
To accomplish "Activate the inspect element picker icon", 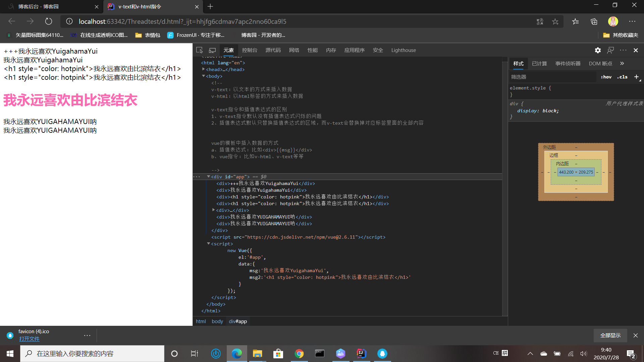I will [199, 50].
